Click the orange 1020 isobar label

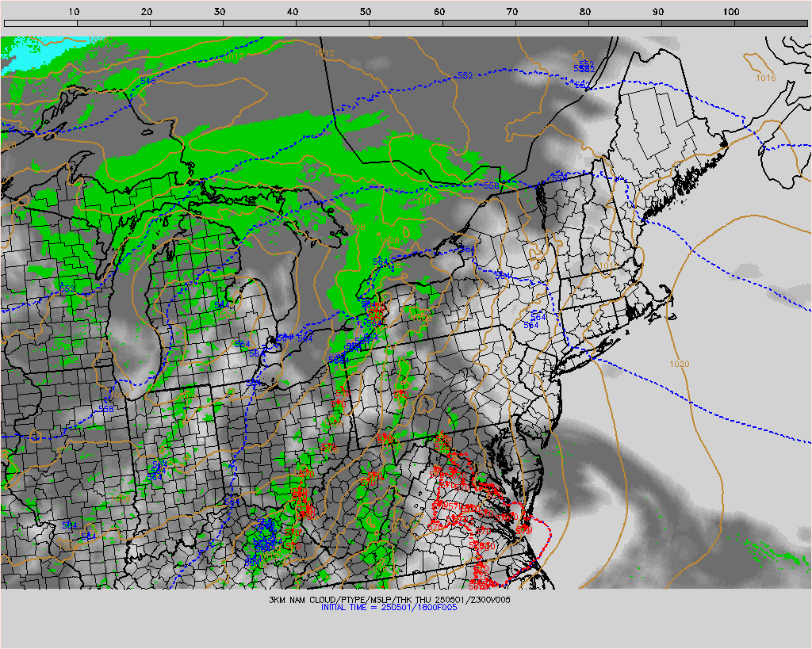[x=680, y=364]
